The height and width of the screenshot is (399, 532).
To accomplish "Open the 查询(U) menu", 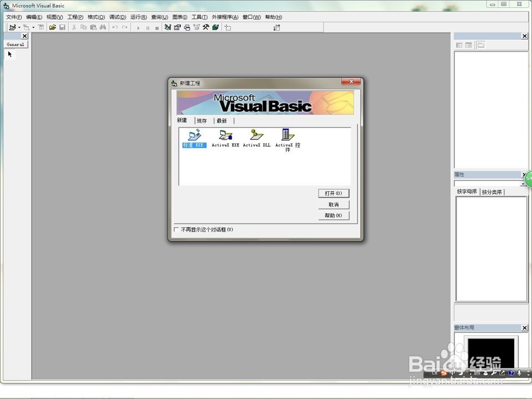I will (160, 17).
